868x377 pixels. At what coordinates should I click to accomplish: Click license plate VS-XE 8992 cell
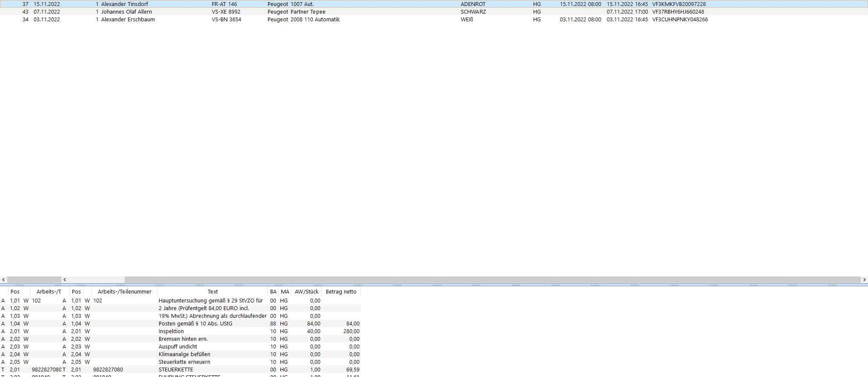pos(226,12)
